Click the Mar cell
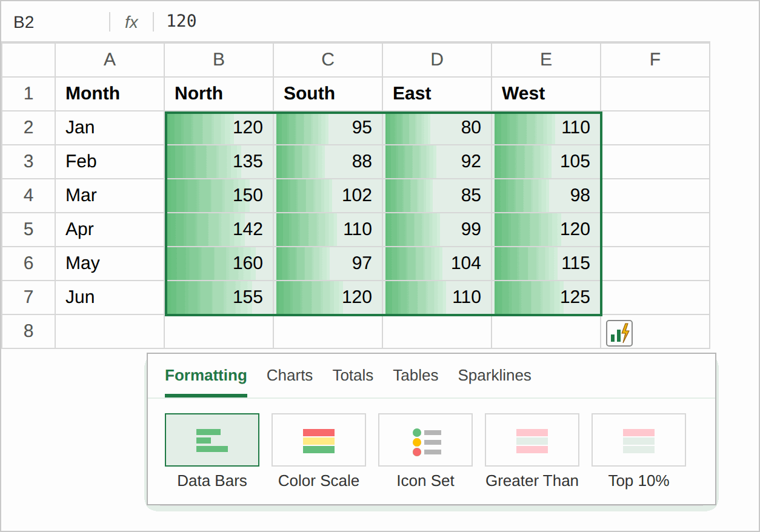The image size is (760, 532). coord(110,195)
